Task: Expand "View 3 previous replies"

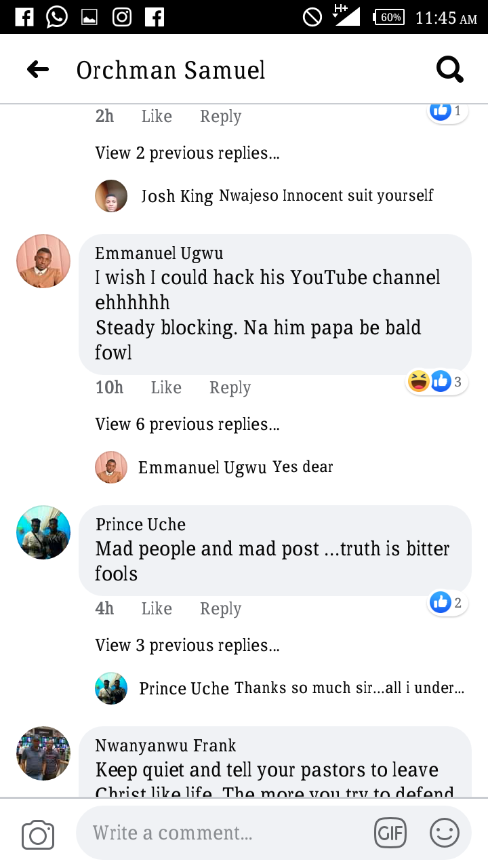Action: (x=187, y=645)
